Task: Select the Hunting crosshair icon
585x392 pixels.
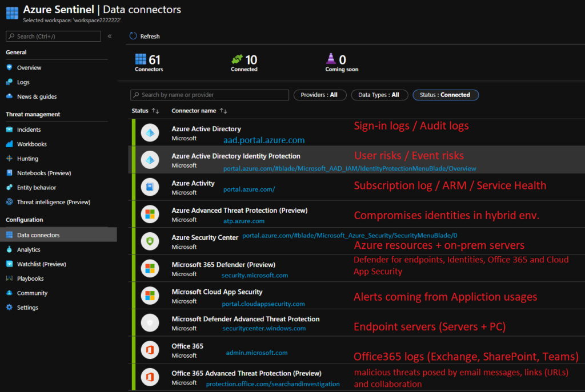Action: coord(9,159)
